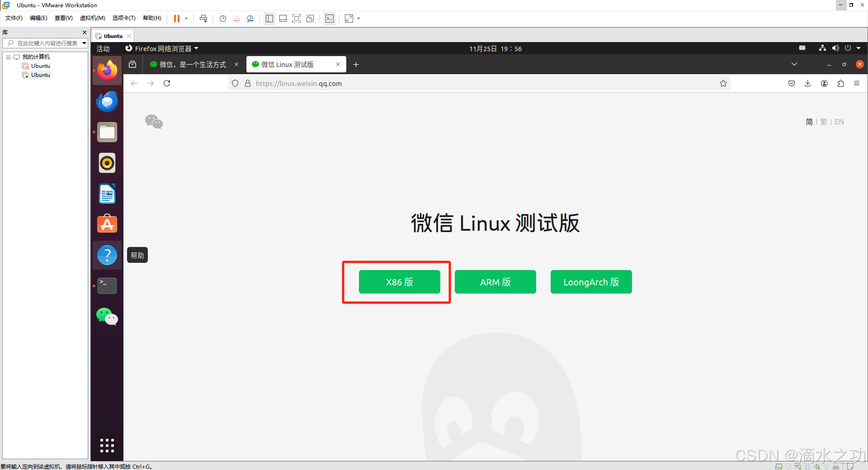
Task: Click the VMware library search field
Action: (45, 43)
